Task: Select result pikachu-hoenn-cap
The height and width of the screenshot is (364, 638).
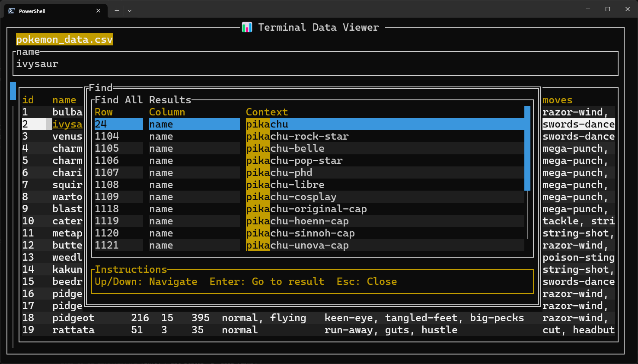Action: tap(309, 221)
